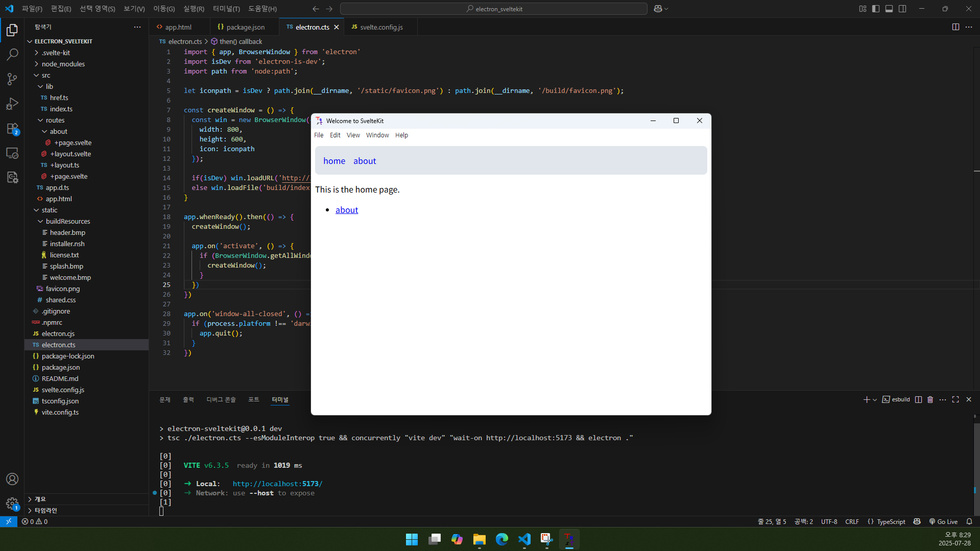980x551 pixels.
Task: Switch to package.json editor tab
Action: pyautogui.click(x=245, y=27)
